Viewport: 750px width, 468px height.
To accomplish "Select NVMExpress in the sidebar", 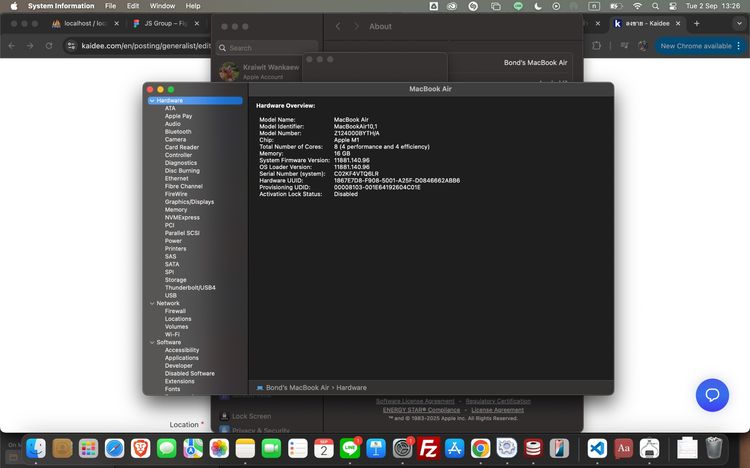I will pos(182,217).
